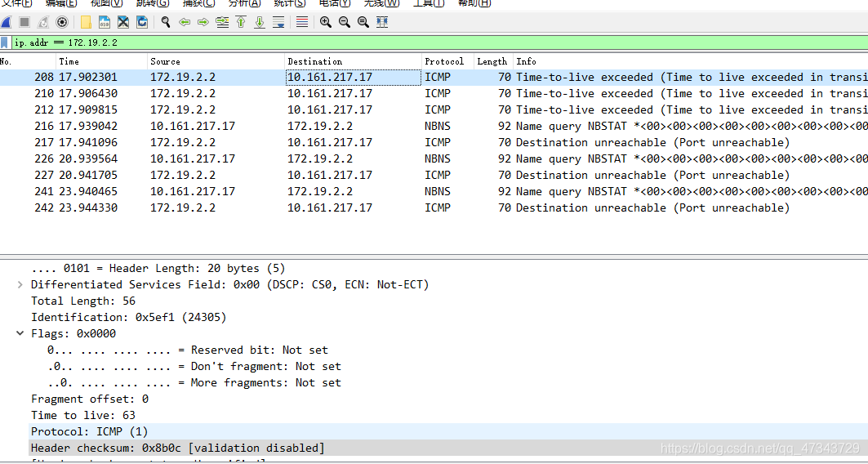Select the Total Length: 56 field
The width and height of the screenshot is (868, 464).
coord(83,301)
